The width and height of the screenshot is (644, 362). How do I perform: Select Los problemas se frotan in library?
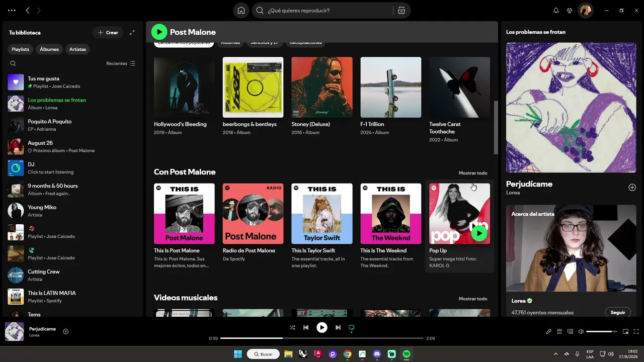[73, 104]
